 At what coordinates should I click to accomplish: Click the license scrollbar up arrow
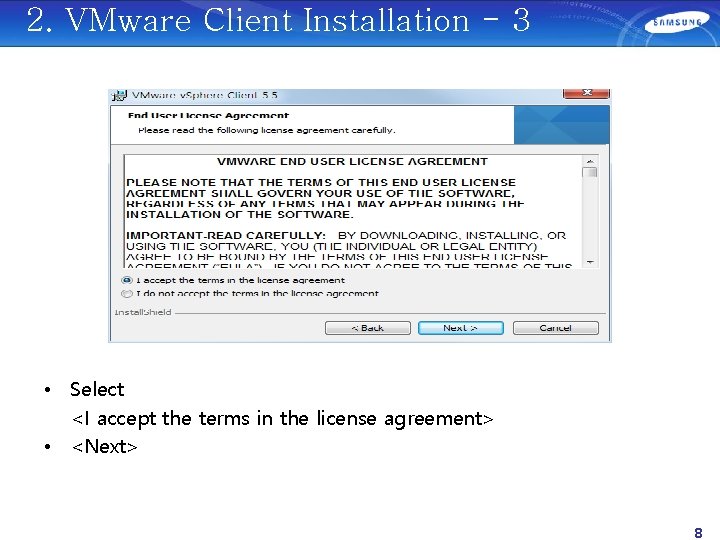pos(590,161)
